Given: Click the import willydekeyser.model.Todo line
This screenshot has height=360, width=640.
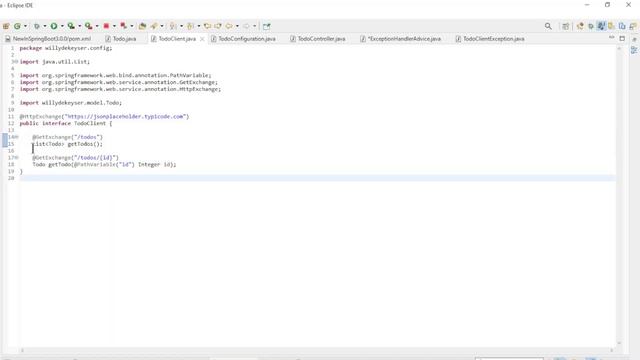Looking at the screenshot, I should [71, 103].
